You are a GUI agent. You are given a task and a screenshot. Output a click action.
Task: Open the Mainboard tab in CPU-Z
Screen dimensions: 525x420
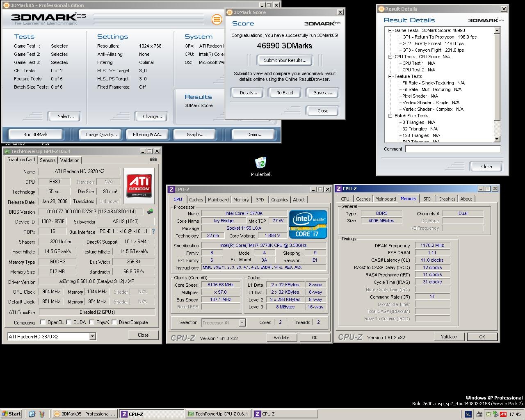(218, 200)
